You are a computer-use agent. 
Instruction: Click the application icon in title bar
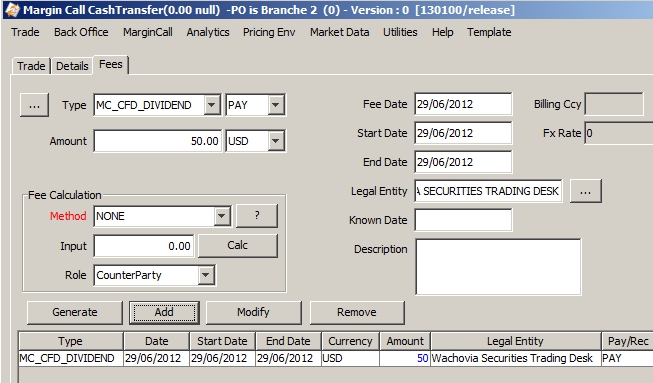(x=12, y=10)
